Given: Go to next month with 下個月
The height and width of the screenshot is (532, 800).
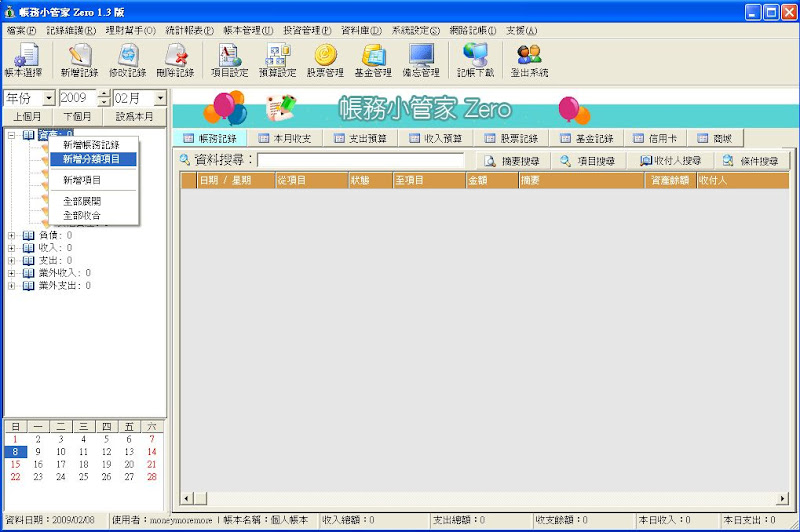Looking at the screenshot, I should pos(77,117).
